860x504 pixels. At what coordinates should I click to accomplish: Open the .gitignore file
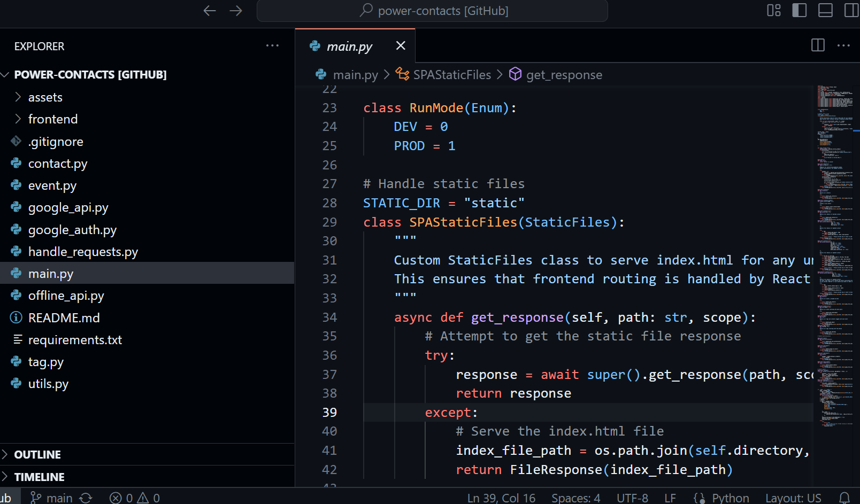click(x=147, y=142)
